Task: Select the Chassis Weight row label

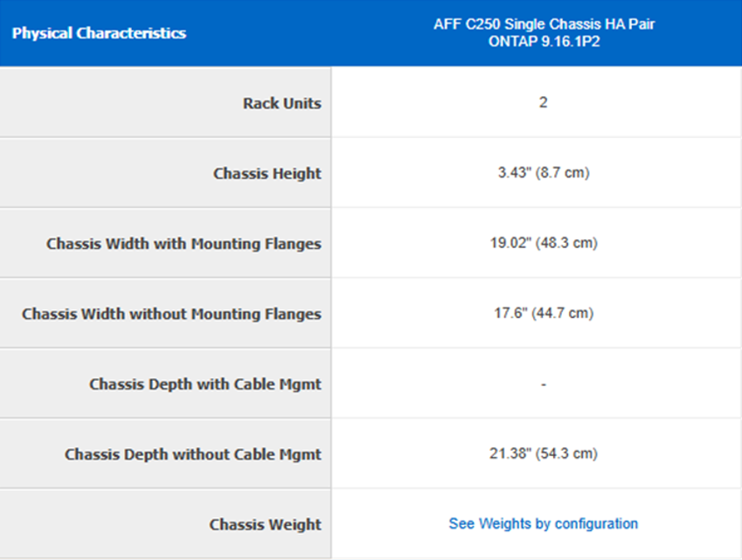Action: tap(265, 524)
